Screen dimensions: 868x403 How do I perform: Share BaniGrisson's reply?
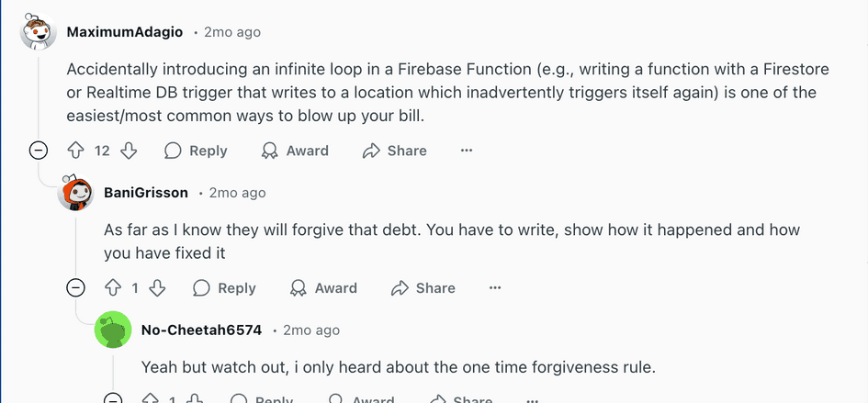click(423, 288)
